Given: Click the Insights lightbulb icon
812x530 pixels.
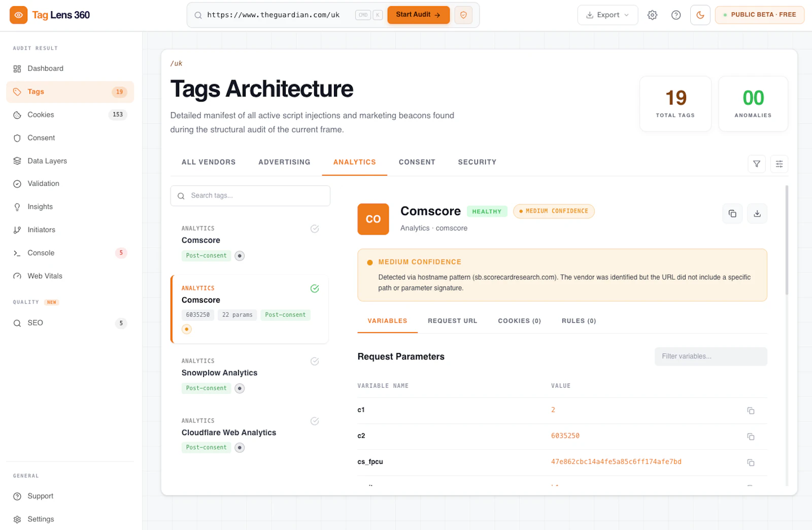Looking at the screenshot, I should tap(17, 207).
